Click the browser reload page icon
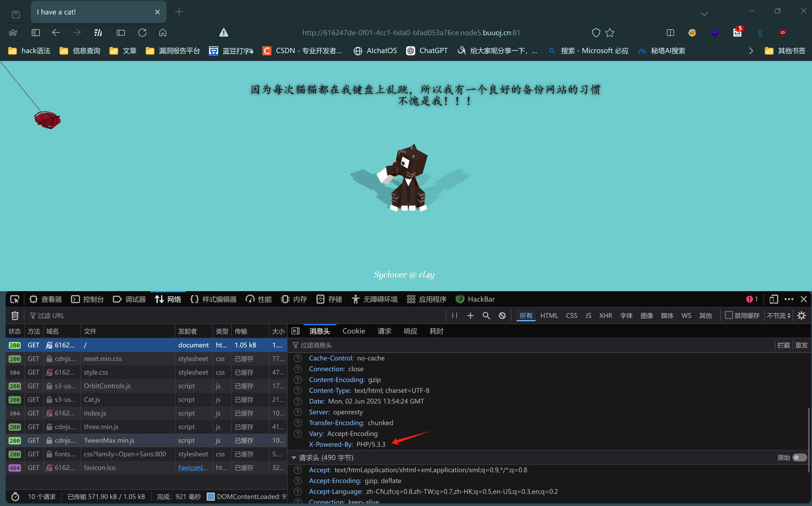 click(x=142, y=32)
